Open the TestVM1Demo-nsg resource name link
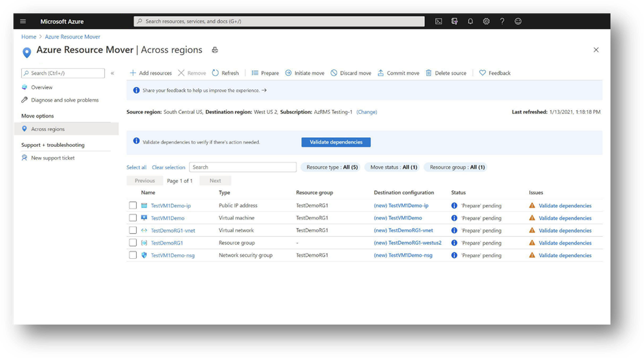Viewport: 644px width, 358px height. (173, 255)
